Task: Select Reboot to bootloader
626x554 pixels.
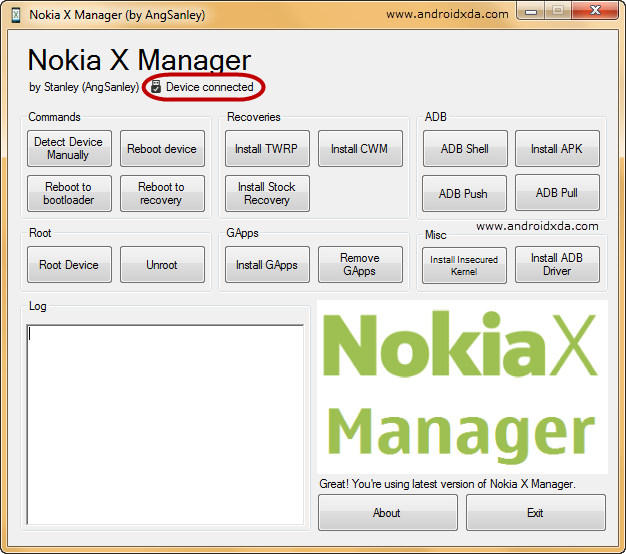Action: 69,193
